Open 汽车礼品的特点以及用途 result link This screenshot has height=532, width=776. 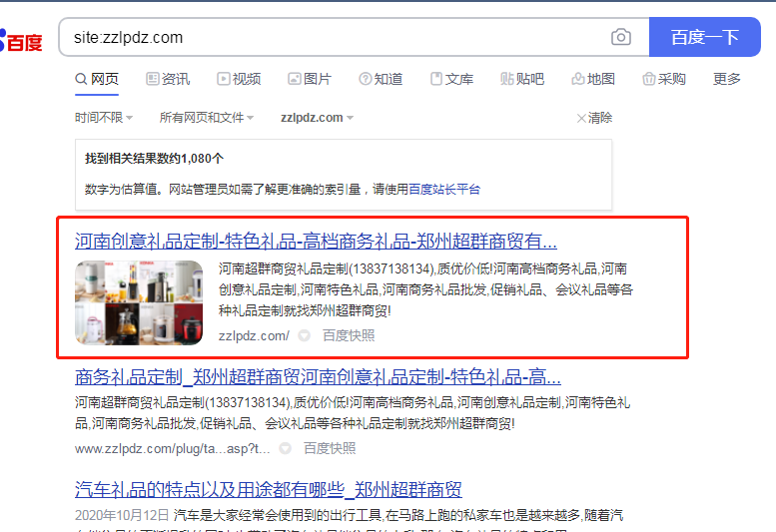pos(269,490)
